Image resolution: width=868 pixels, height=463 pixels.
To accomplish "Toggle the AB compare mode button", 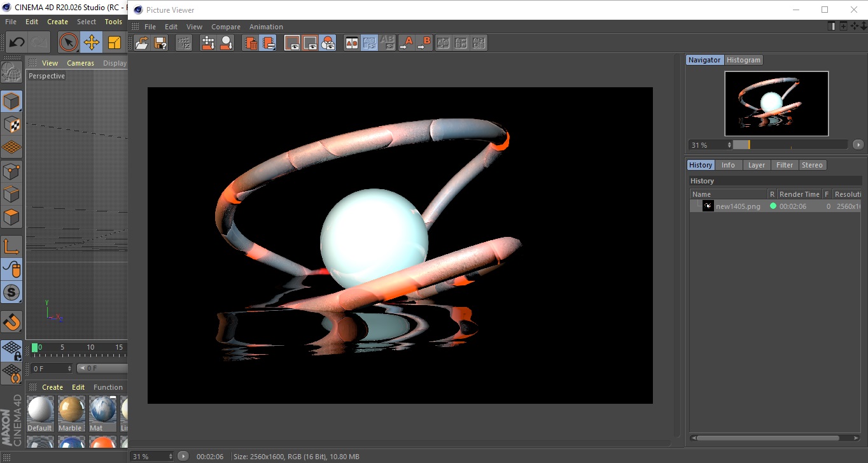I will point(351,43).
